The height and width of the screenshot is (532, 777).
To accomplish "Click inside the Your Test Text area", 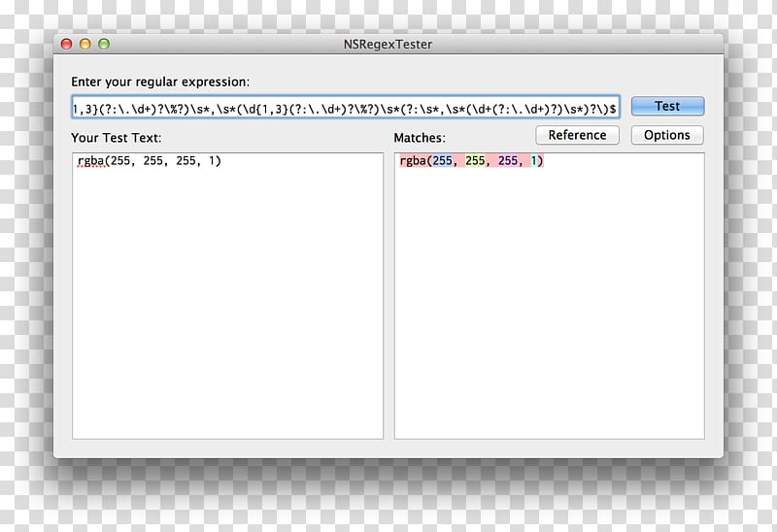I will (227, 296).
